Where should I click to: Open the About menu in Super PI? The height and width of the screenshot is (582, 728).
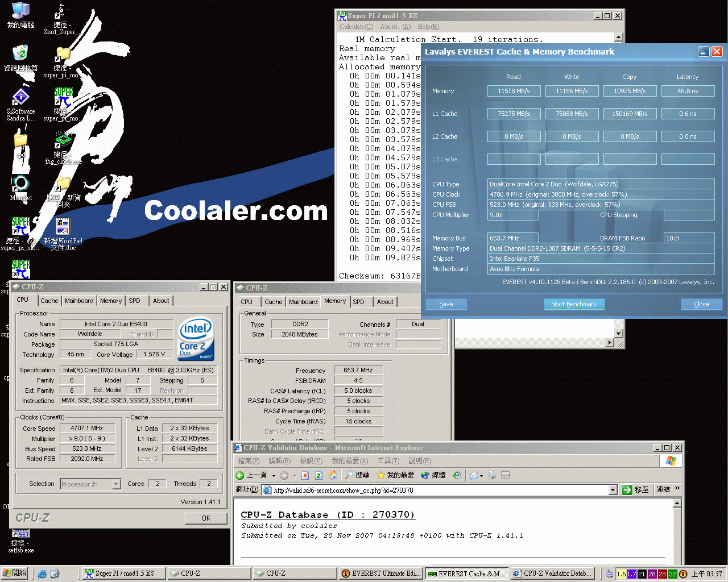(x=395, y=27)
